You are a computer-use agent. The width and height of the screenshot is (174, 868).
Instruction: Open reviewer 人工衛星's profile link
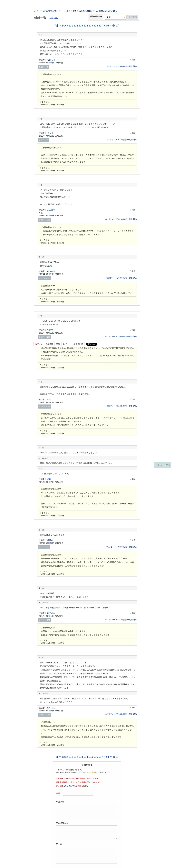(x=51, y=210)
